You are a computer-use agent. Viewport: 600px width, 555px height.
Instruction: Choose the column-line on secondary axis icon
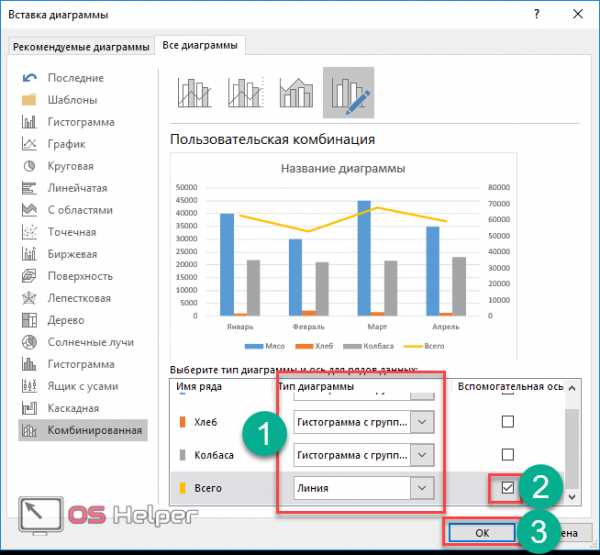(245, 93)
